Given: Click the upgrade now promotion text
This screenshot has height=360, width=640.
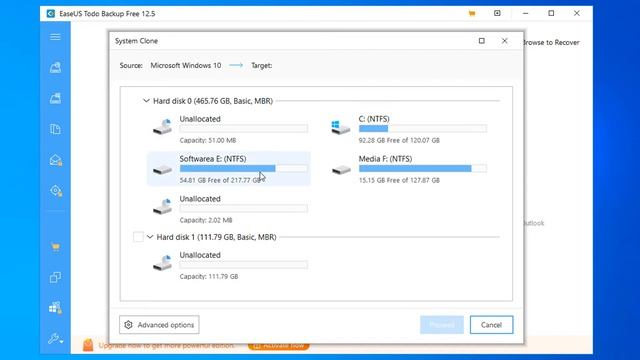Looking at the screenshot, I should [167, 345].
